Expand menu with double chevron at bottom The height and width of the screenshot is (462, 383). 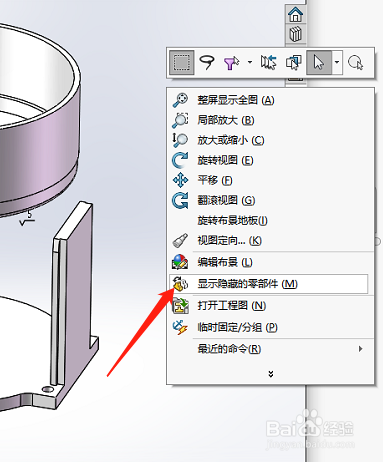click(271, 374)
